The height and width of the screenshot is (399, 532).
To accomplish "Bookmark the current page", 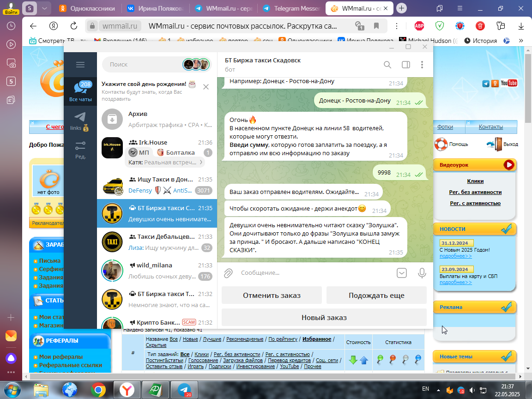I will (x=376, y=26).
